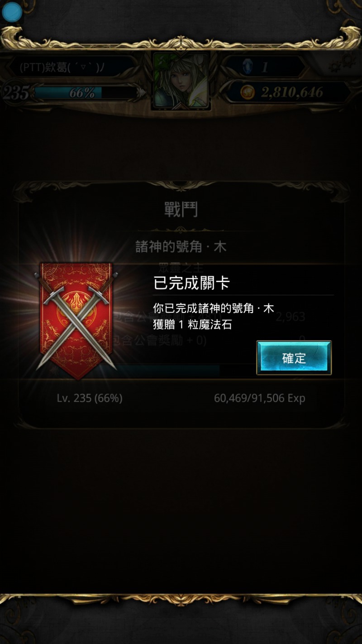
Task: Tap the gold coin icon
Action: 247,93
